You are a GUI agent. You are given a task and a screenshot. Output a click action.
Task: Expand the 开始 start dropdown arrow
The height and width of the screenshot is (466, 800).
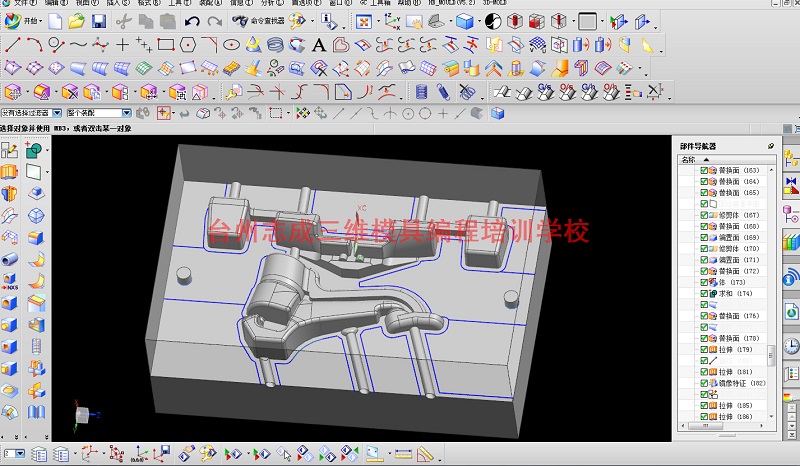41,21
